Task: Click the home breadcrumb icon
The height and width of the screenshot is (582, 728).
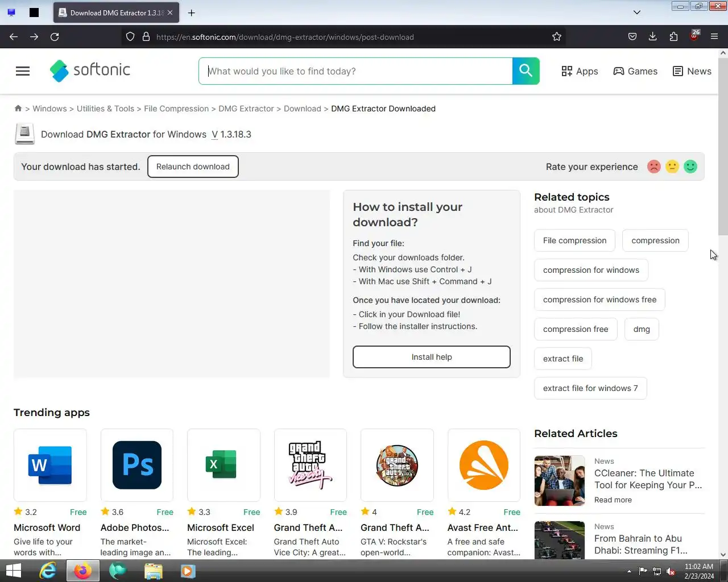Action: 18,109
